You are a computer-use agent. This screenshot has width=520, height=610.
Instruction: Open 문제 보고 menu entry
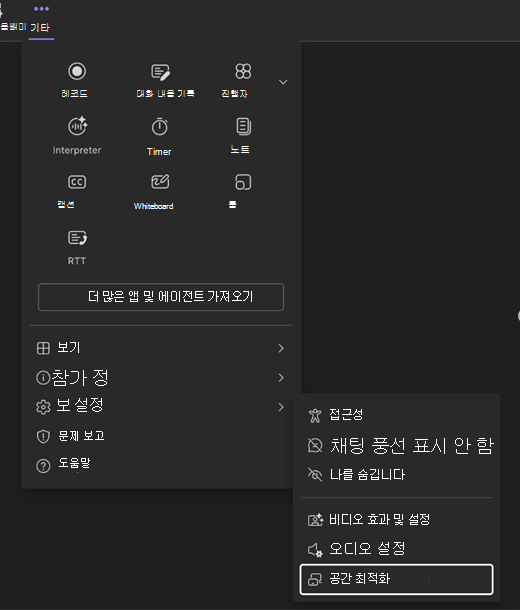click(160, 436)
